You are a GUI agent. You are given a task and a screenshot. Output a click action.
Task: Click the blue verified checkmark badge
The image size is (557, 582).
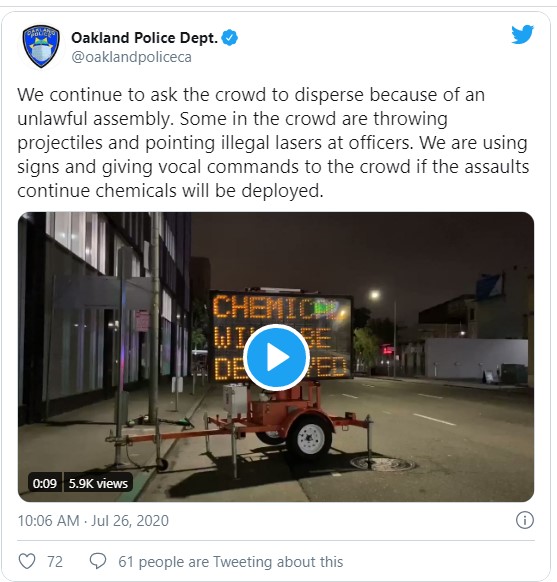(230, 38)
